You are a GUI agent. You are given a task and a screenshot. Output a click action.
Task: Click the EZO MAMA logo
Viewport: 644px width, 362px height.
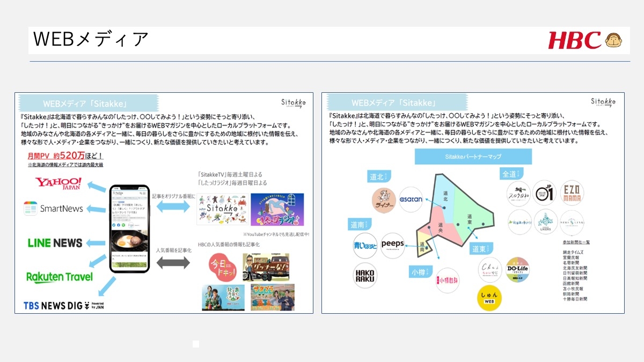pos(571,193)
